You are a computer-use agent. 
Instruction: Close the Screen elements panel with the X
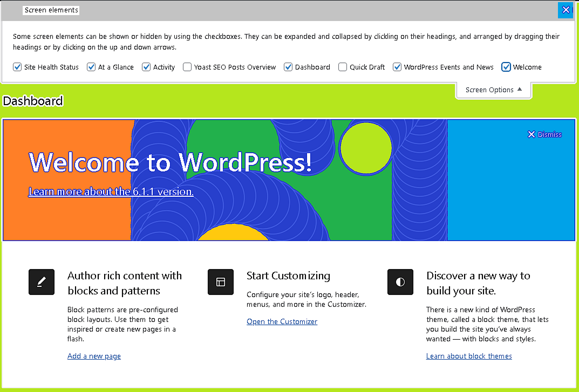[566, 10]
